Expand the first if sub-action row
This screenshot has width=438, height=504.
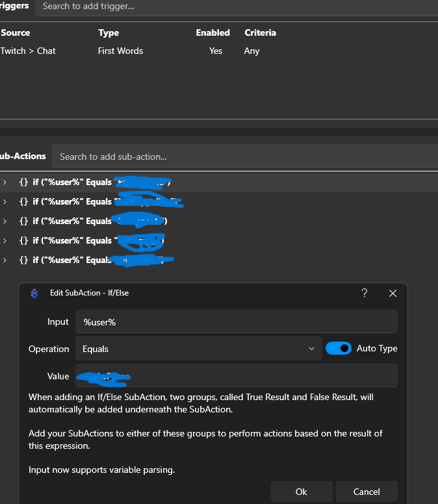5,183
